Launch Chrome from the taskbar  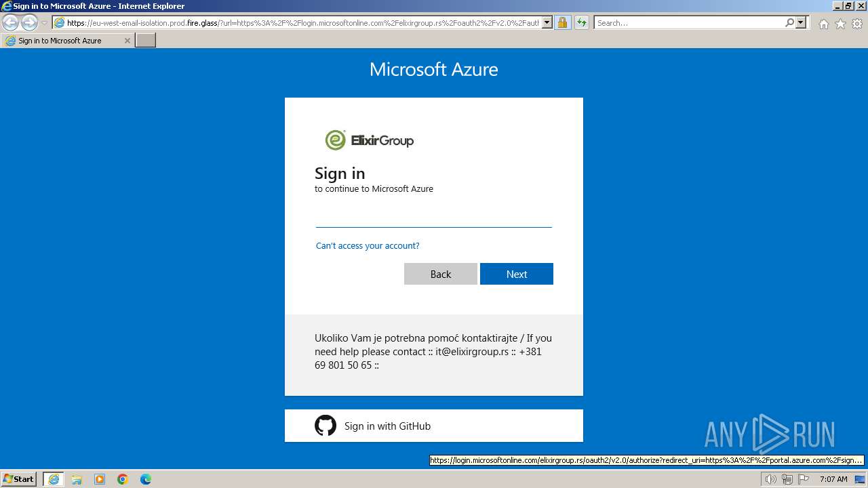(123, 479)
